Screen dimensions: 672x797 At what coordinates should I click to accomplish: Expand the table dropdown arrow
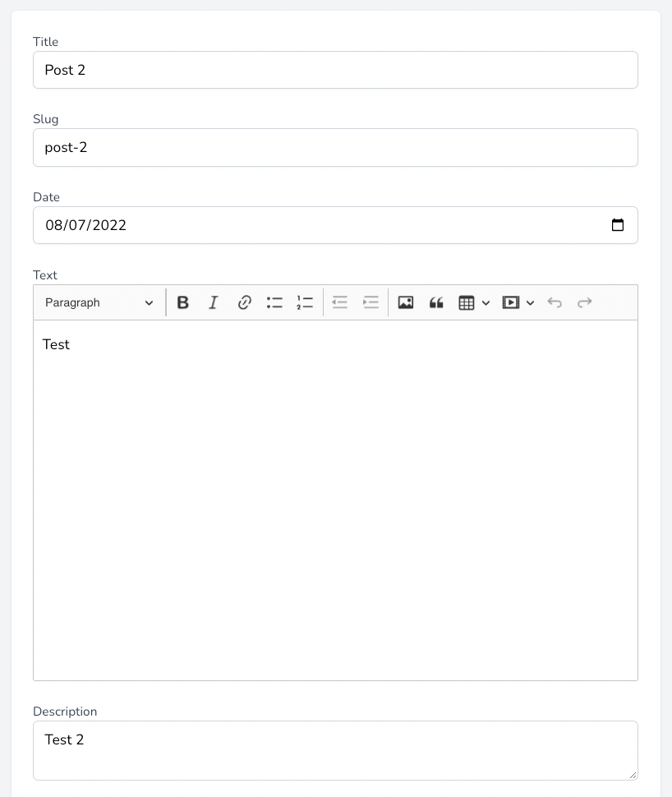(x=486, y=303)
